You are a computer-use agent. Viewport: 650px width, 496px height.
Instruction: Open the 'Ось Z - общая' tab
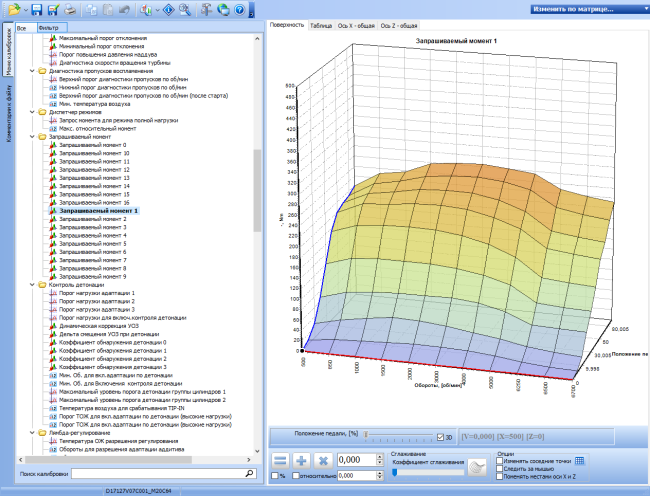tap(399, 26)
